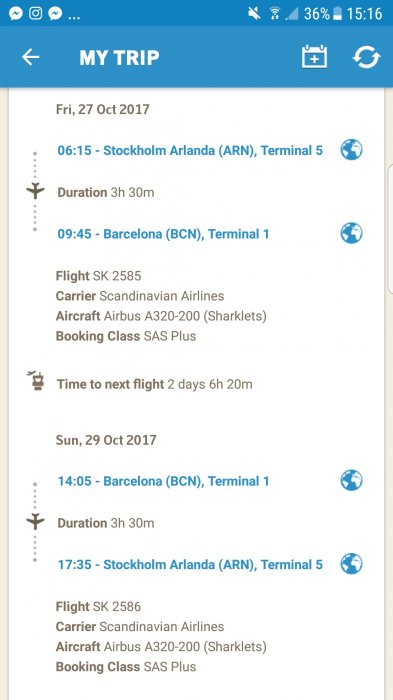Screen dimensions: 393x700
Task: Tap the MY TRIP header title
Action: (119, 58)
